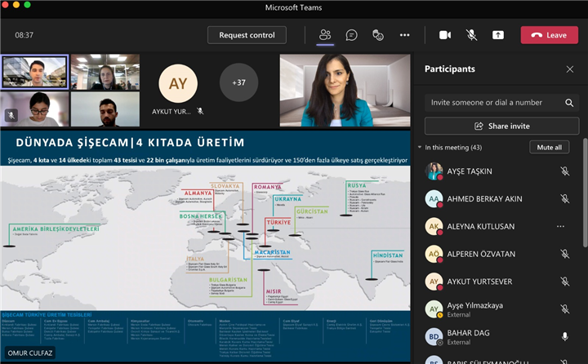Image resolution: width=588 pixels, height=364 pixels.
Task: Unmute the microphone in the toolbar
Action: coord(471,35)
